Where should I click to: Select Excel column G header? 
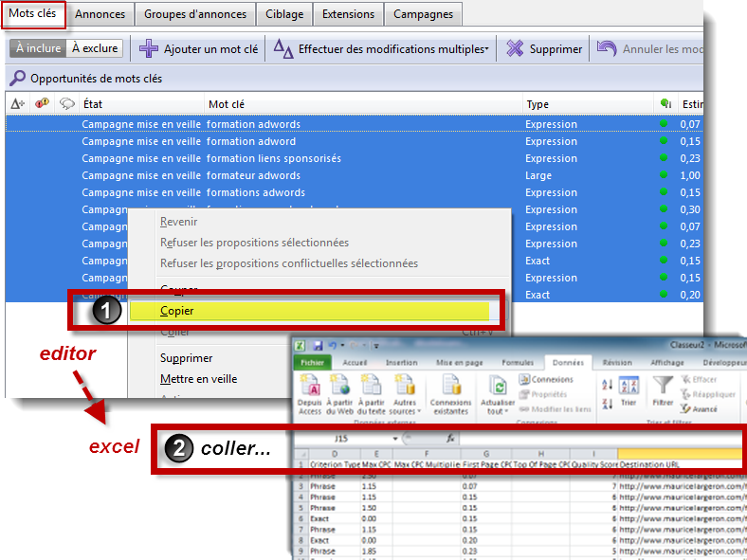(486, 453)
